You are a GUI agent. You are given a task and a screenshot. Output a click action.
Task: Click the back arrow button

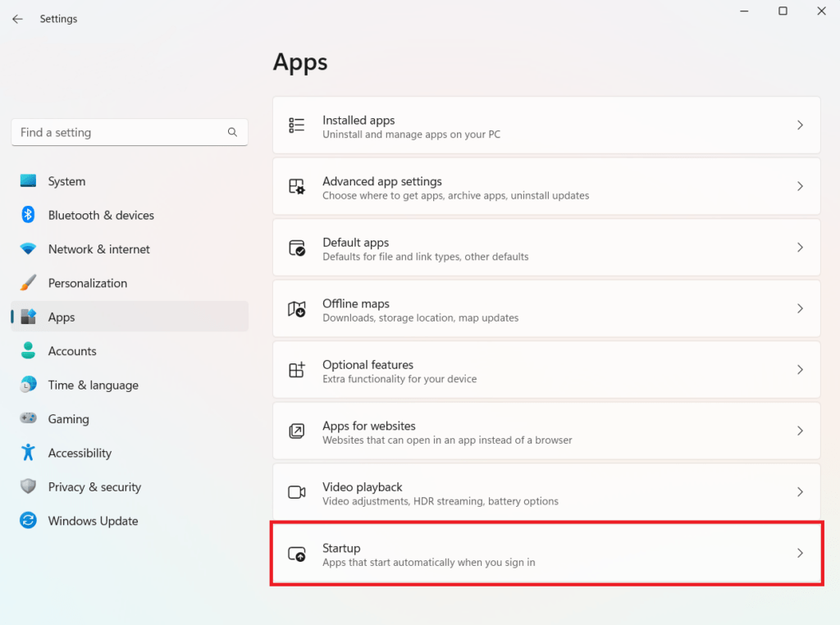coord(17,18)
